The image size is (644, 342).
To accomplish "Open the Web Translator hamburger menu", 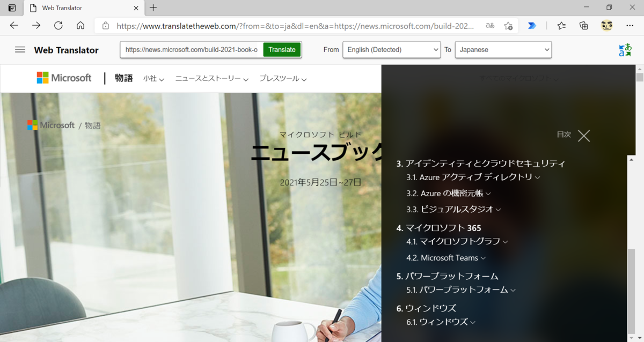I will 20,49.
